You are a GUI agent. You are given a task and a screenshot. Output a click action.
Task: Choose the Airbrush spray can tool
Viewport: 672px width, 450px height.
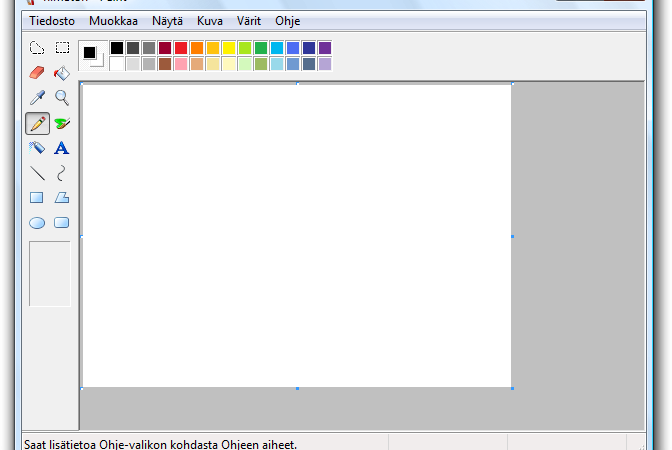pyautogui.click(x=37, y=148)
